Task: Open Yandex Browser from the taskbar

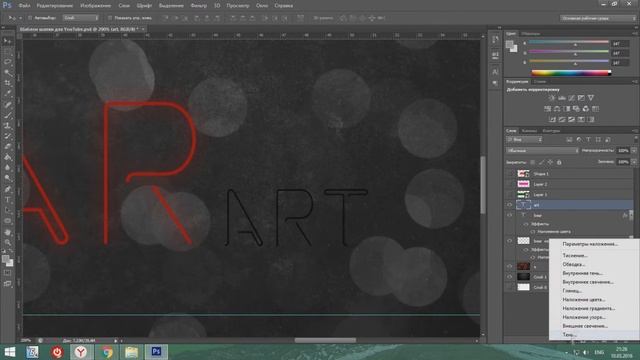Action: 81,351
